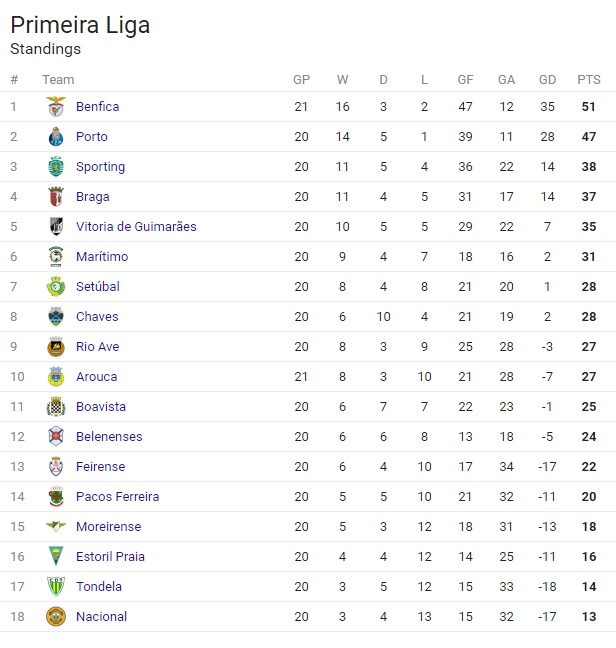The height and width of the screenshot is (648, 616).
Task: Click the Estoril Praia crest icon
Action: (x=56, y=557)
